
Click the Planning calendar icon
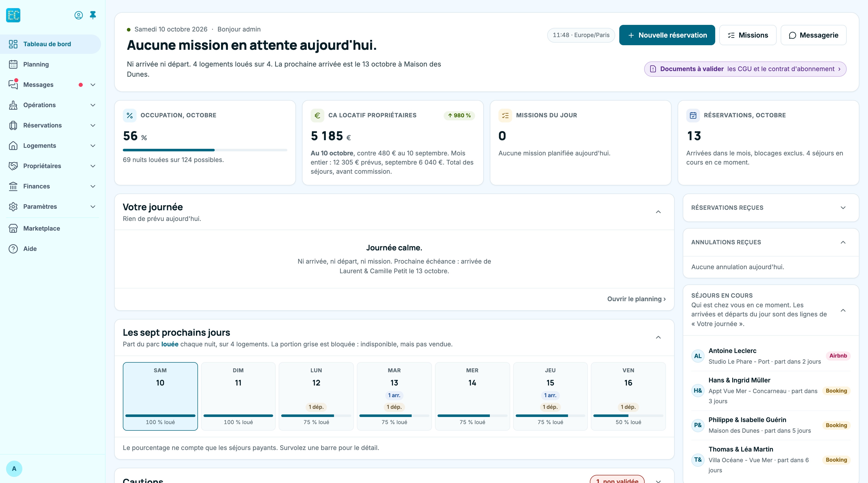tap(13, 65)
